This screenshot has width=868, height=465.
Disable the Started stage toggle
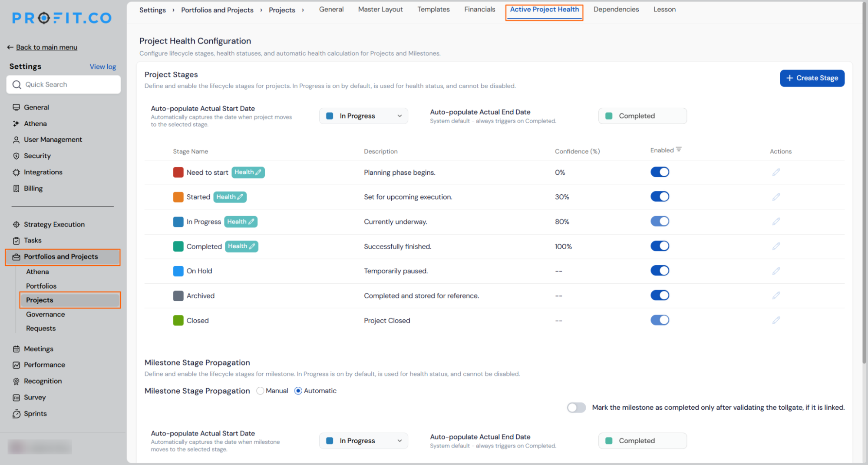coord(660,196)
